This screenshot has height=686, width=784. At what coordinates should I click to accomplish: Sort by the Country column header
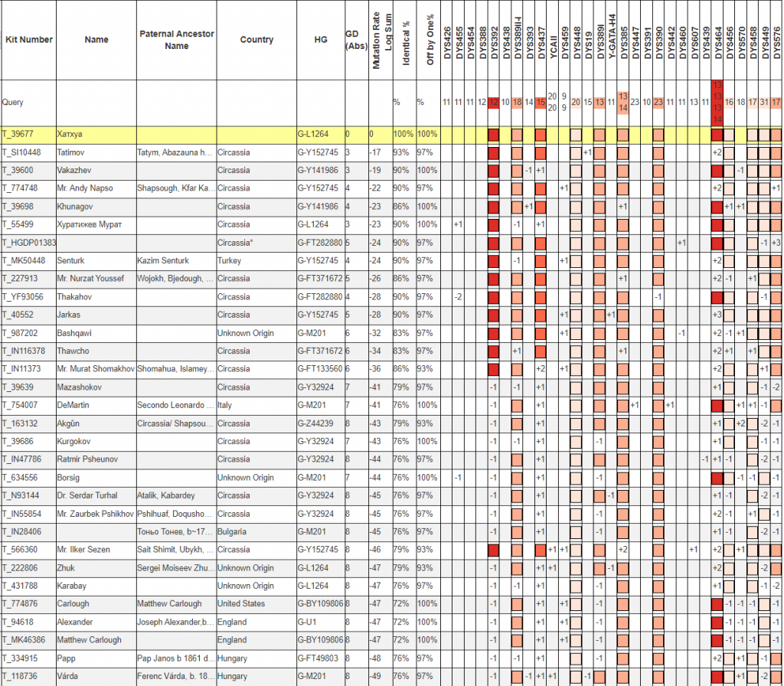256,40
